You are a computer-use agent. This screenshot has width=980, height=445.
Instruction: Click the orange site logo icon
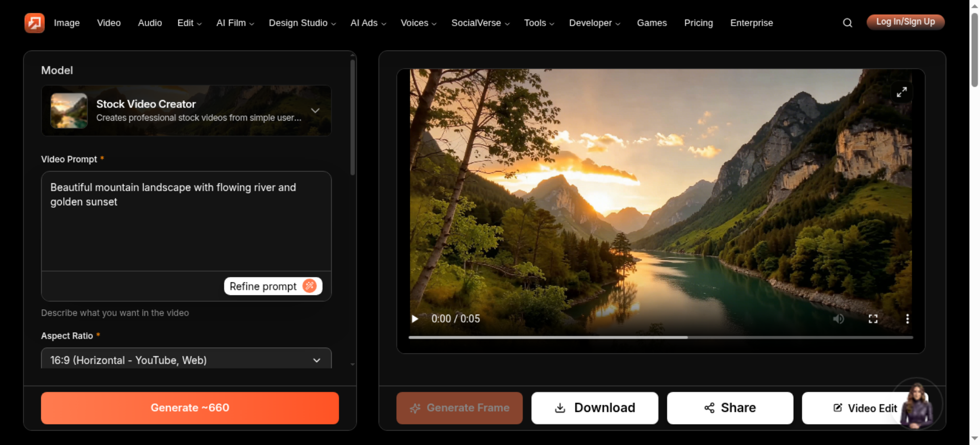(34, 23)
